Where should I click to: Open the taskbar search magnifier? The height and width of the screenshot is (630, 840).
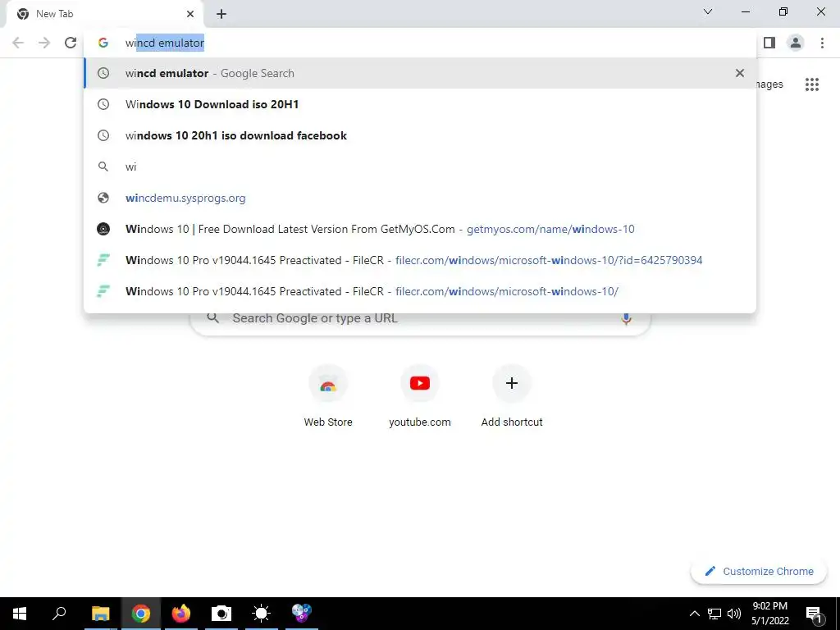tap(59, 614)
